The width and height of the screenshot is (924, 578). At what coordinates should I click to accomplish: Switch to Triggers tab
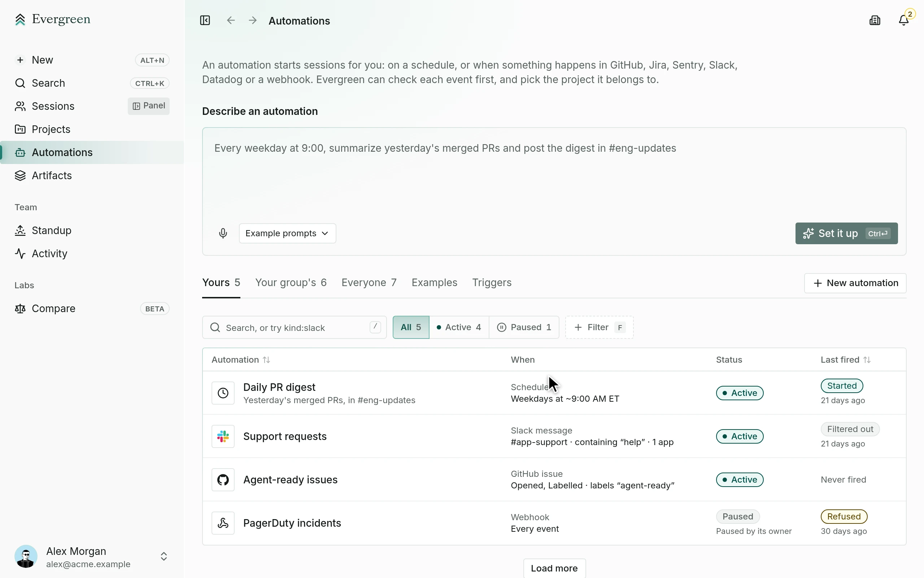[x=492, y=282]
